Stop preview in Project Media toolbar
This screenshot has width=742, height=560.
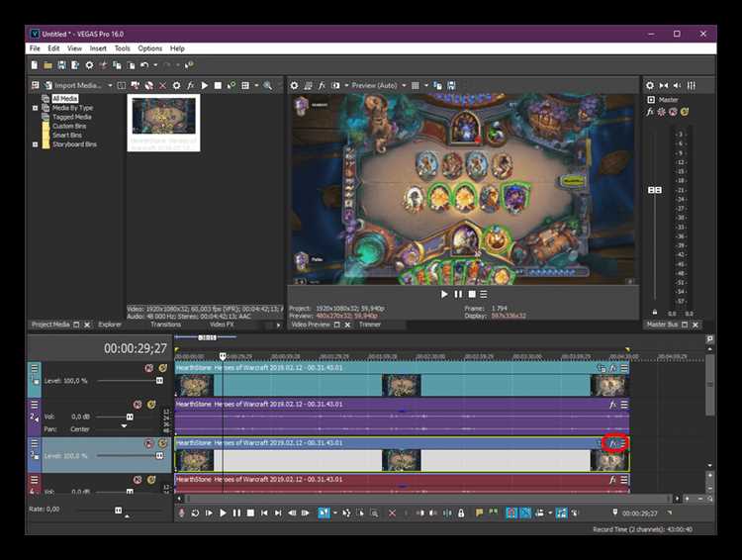[x=218, y=86]
